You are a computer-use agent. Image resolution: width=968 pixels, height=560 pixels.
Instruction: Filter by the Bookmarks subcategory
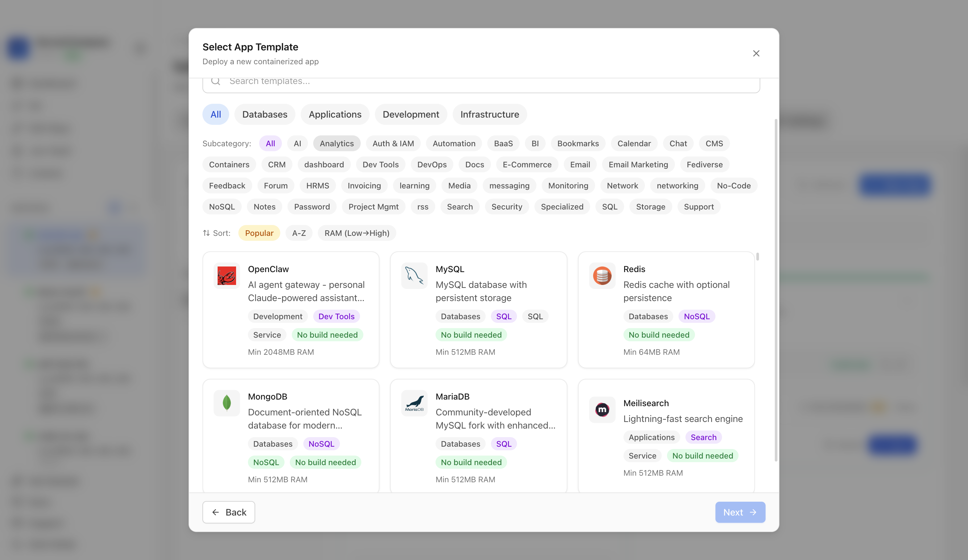tap(578, 143)
